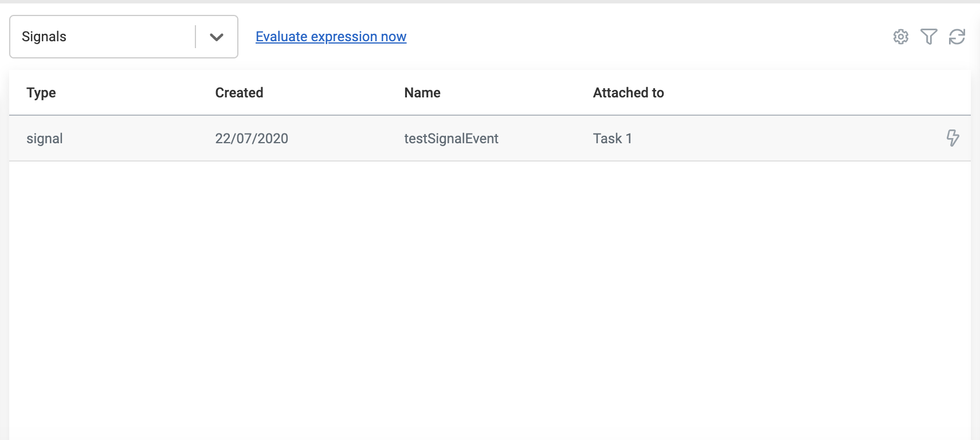Expand the Signals dropdown chevron arrow
980x440 pixels.
[217, 37]
